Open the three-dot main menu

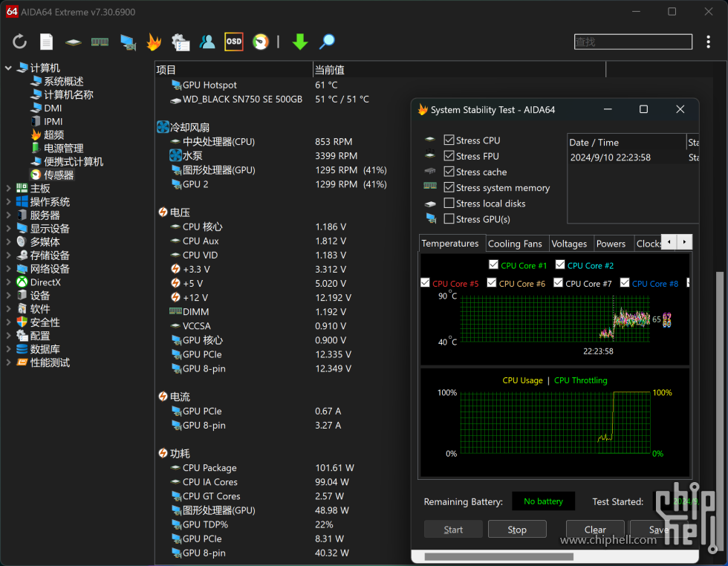(x=708, y=42)
